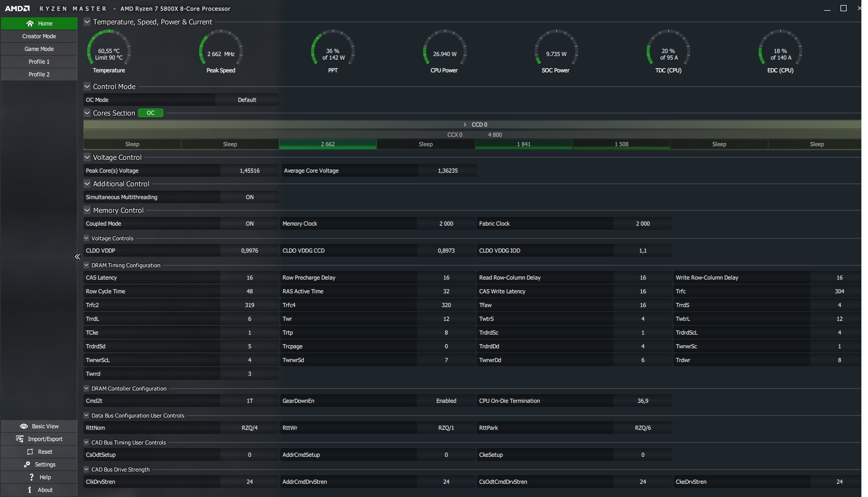The width and height of the screenshot is (868, 497).
Task: Open Import/Export
Action: [39, 439]
